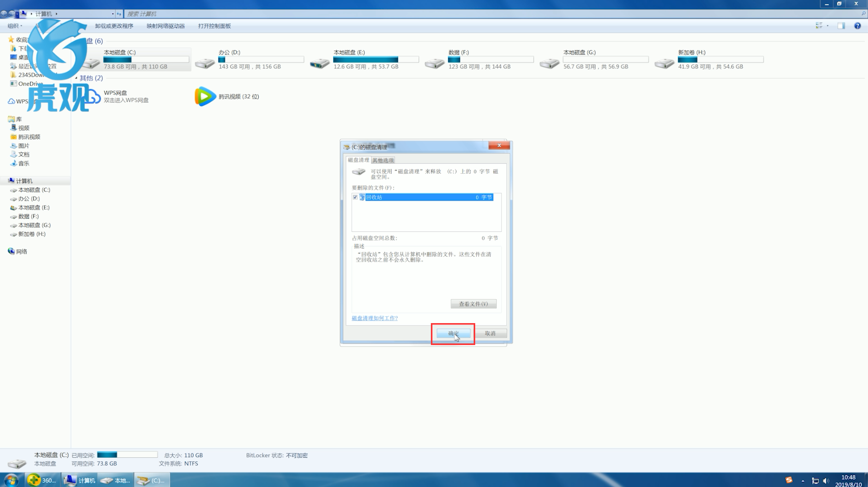Select the 数据 (F:) drive icon

(x=435, y=63)
